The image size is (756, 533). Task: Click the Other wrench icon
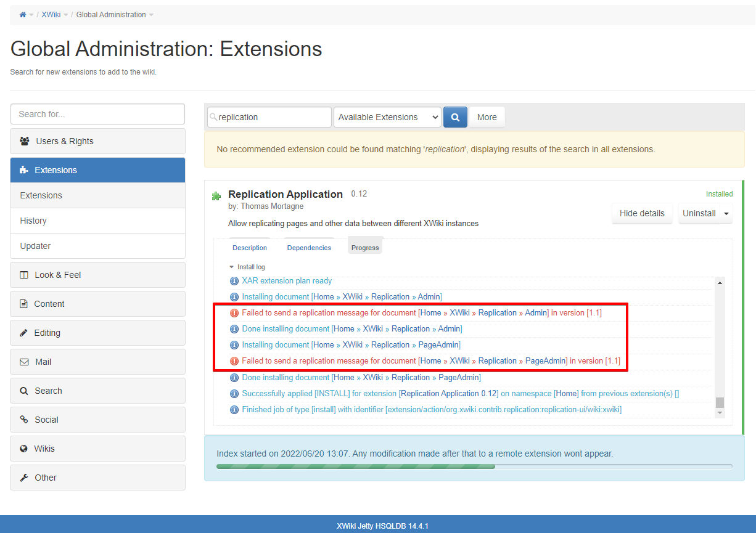pos(24,478)
